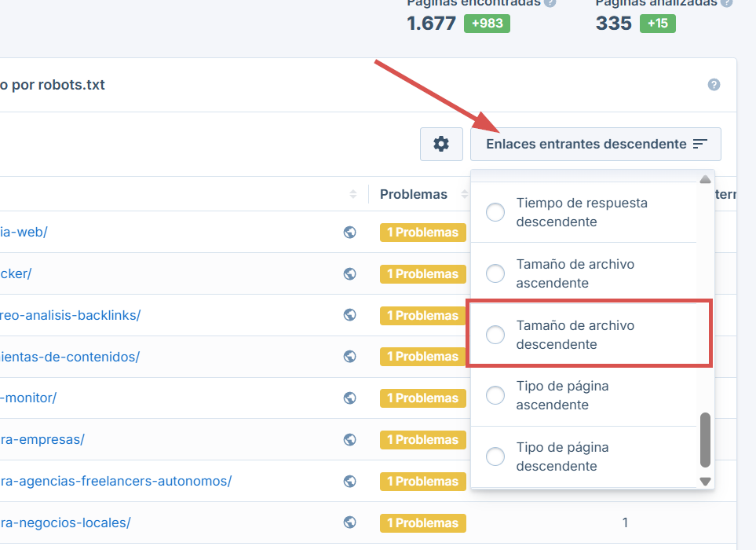Open Enlaces entrantes descendente sort dropdown
756x550 pixels.
pyautogui.click(x=595, y=144)
